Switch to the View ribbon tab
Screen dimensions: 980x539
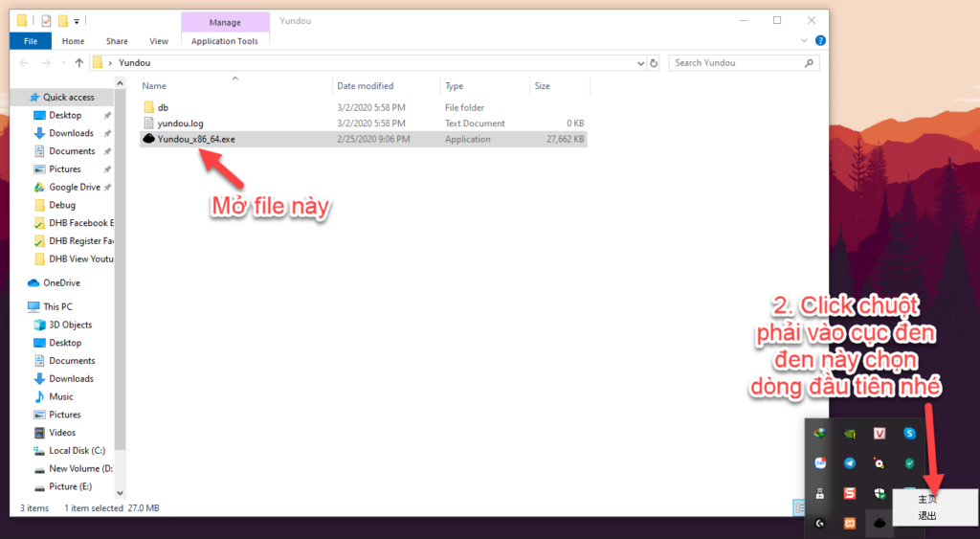159,40
